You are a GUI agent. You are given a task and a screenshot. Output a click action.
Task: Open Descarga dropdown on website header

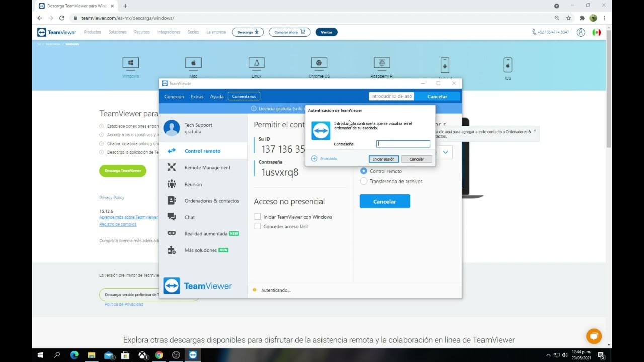point(248,32)
